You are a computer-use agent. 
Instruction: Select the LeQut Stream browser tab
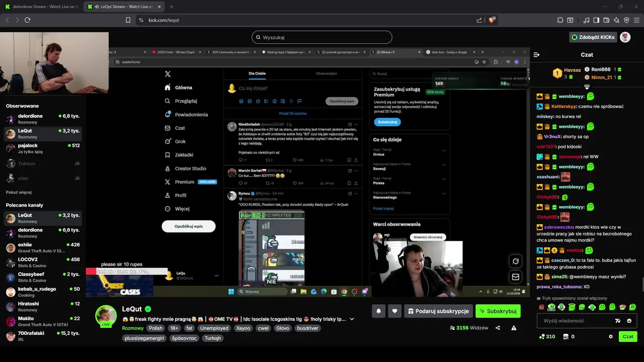[125, 7]
